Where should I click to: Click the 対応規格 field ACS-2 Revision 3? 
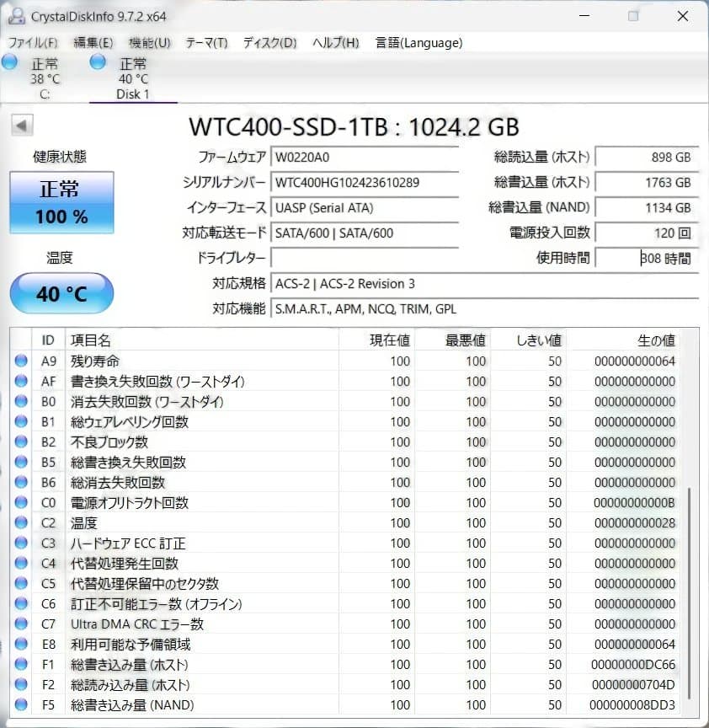[x=484, y=283]
